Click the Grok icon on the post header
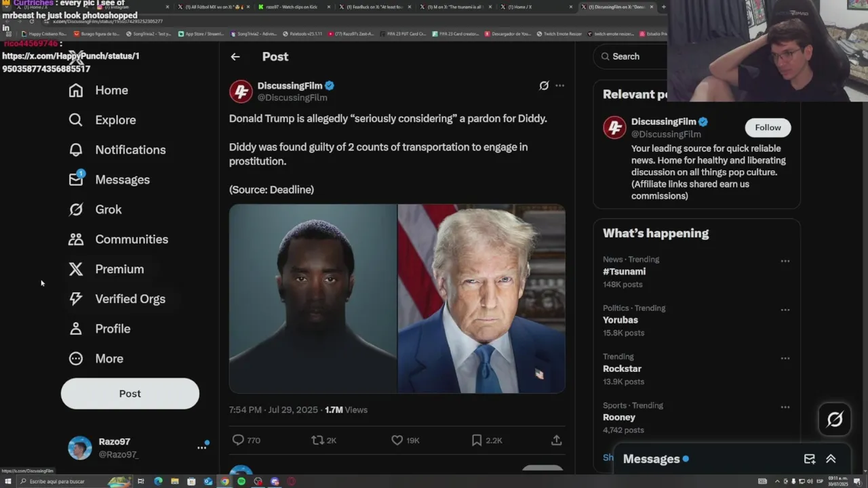 544,85
